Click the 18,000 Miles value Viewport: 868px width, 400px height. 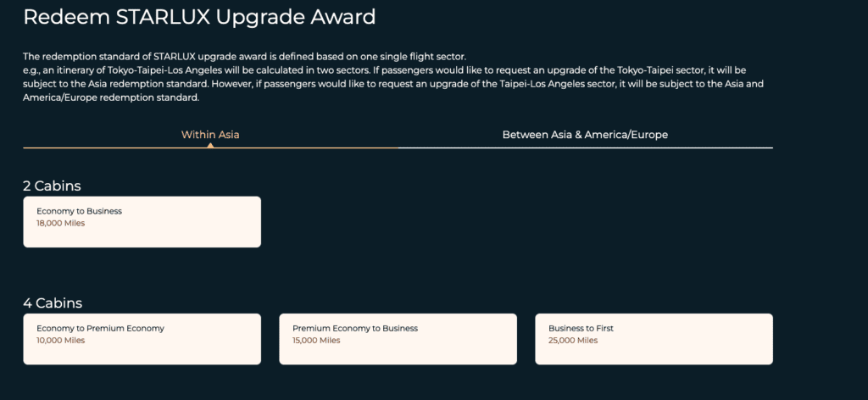tap(60, 224)
